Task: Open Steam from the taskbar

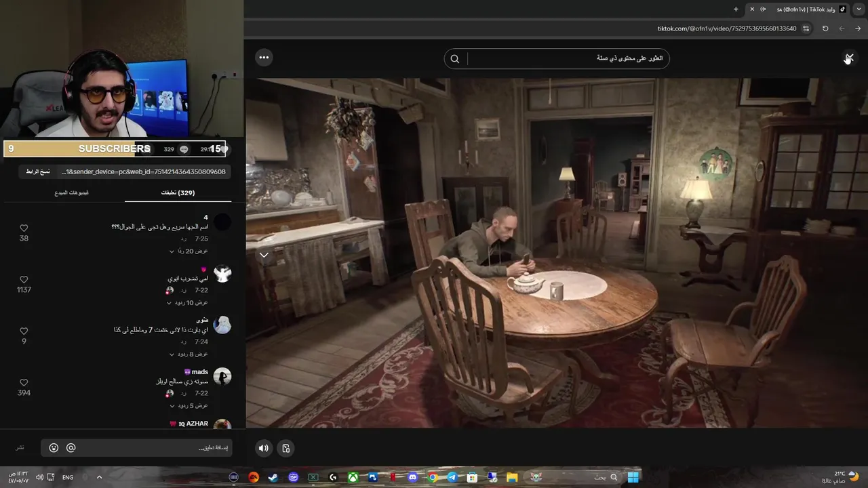Action: [273, 477]
